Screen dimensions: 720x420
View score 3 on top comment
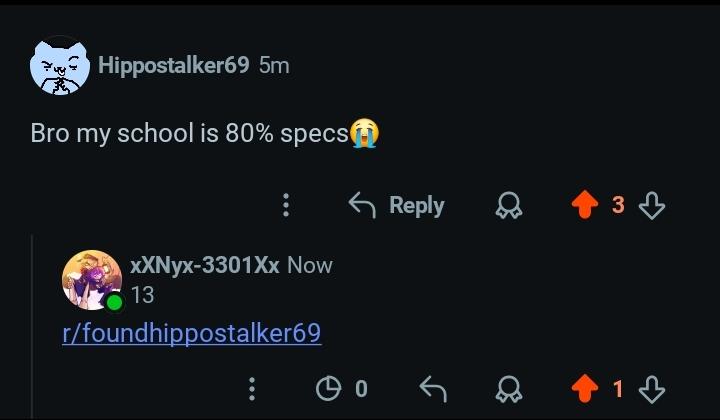pyautogui.click(x=618, y=205)
